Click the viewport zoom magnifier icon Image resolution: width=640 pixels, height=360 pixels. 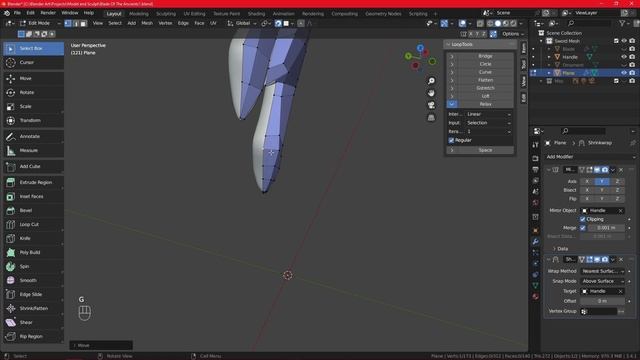[431, 81]
